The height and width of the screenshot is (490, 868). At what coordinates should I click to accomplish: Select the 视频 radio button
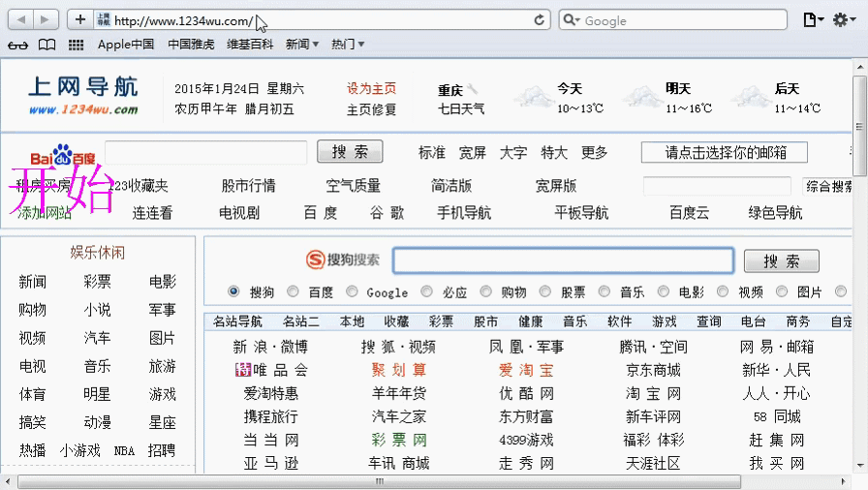[723, 291]
